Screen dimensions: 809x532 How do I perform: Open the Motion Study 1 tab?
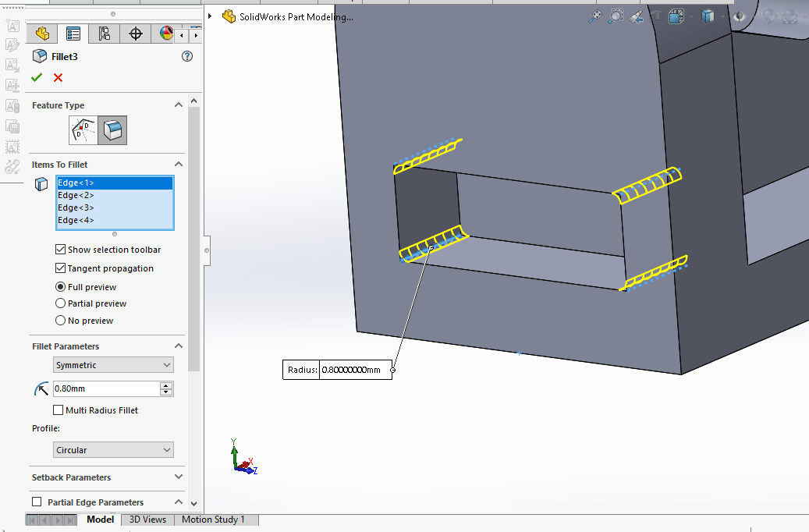point(213,520)
